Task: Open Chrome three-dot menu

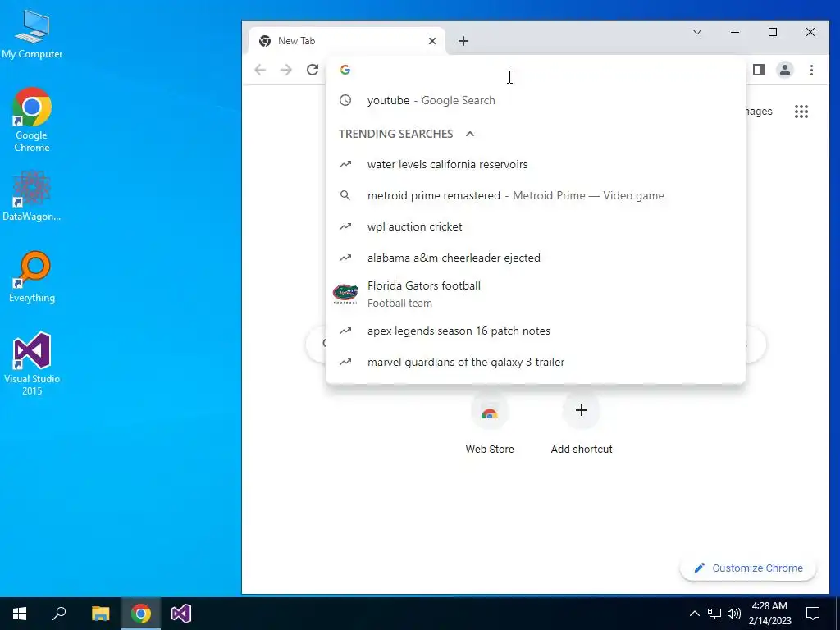Action: click(x=811, y=70)
